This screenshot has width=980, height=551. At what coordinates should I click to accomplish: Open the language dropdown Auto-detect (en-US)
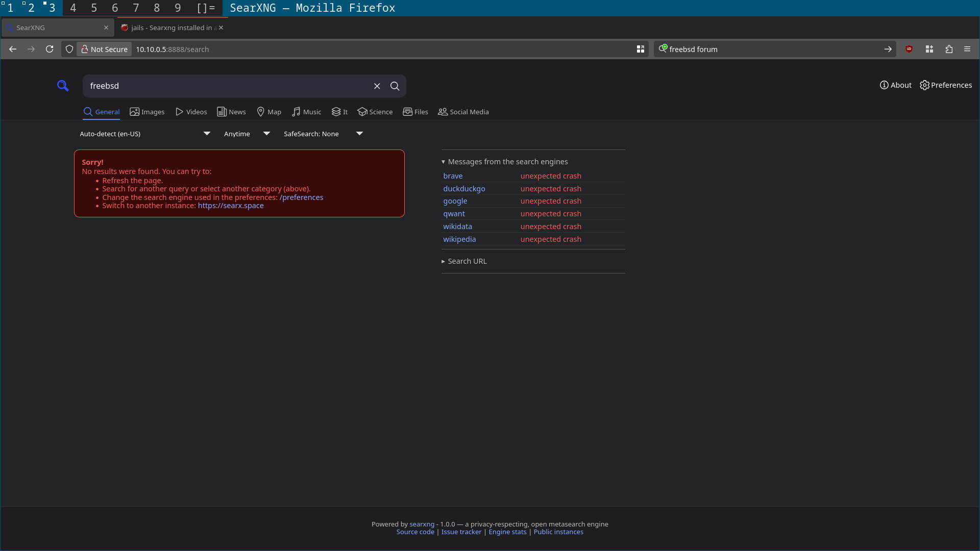tap(145, 134)
